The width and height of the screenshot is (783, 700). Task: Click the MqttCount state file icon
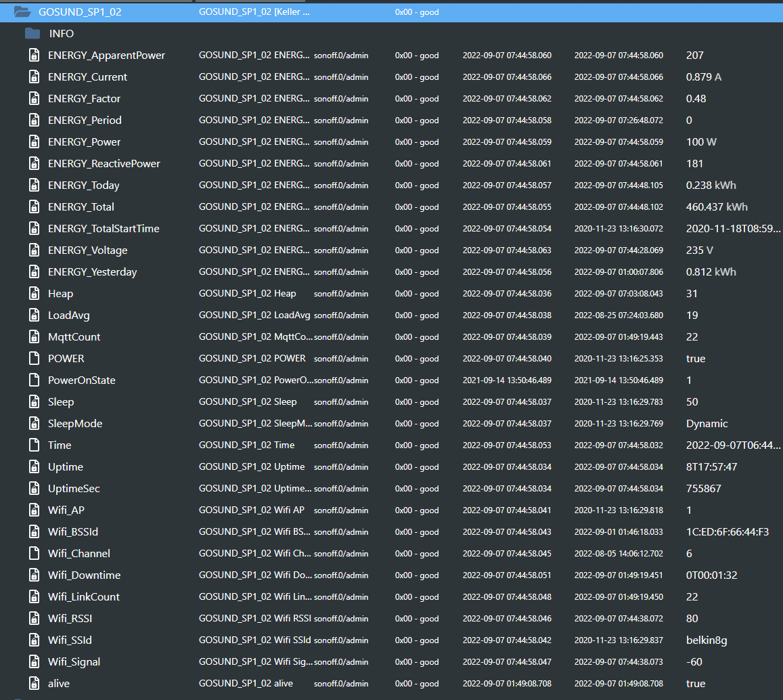pyautogui.click(x=34, y=336)
